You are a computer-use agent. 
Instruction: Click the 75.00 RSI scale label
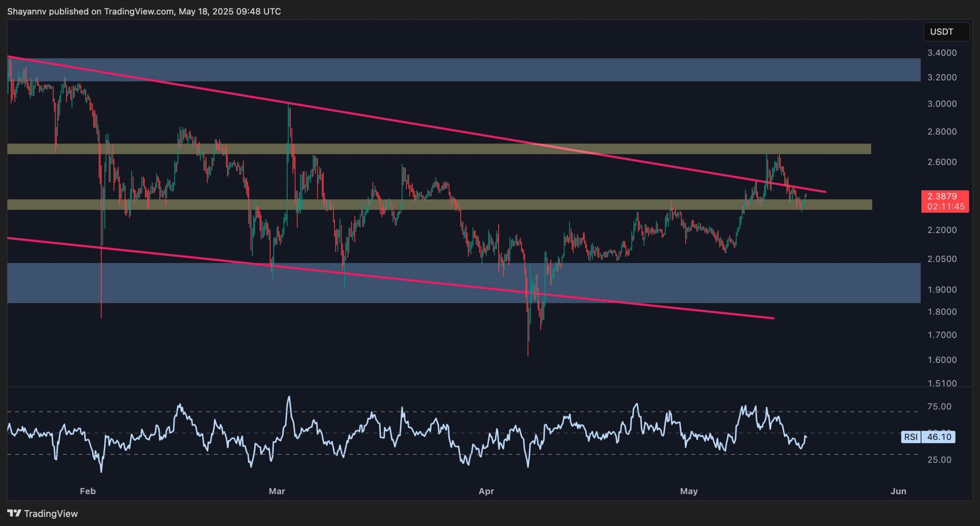[x=939, y=407]
